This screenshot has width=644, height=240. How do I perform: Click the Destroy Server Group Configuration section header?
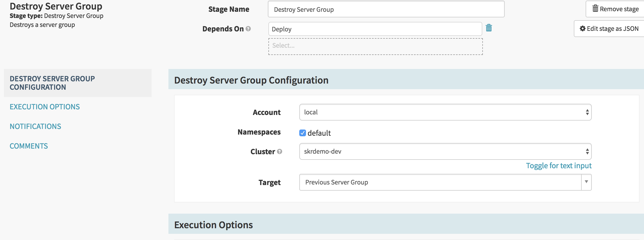(251, 80)
